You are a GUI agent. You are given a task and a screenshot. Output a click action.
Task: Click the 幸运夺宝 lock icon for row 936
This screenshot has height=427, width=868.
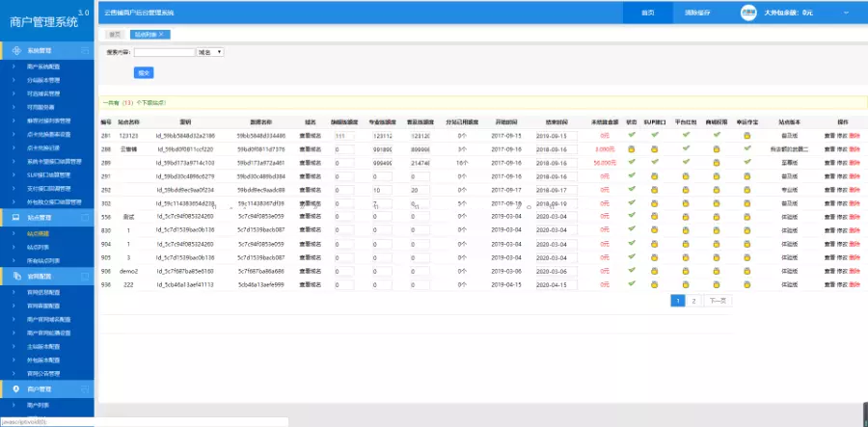(747, 285)
